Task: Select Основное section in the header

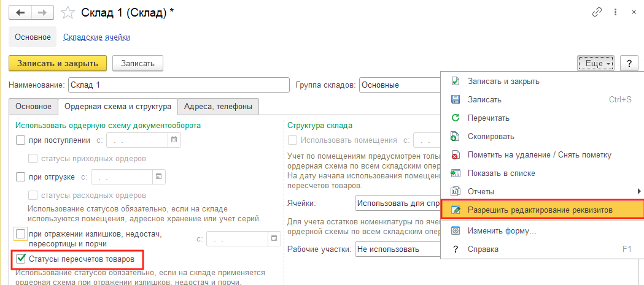Action: [x=33, y=37]
